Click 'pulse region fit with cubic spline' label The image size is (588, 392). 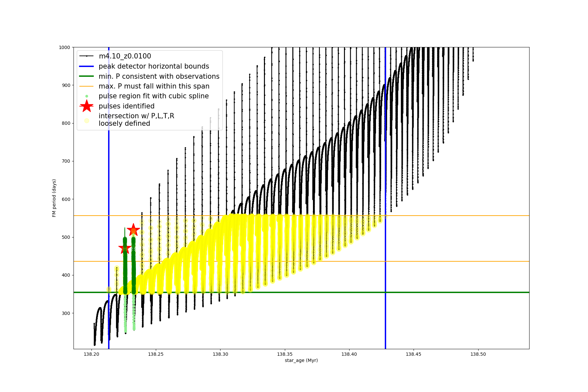click(x=154, y=96)
